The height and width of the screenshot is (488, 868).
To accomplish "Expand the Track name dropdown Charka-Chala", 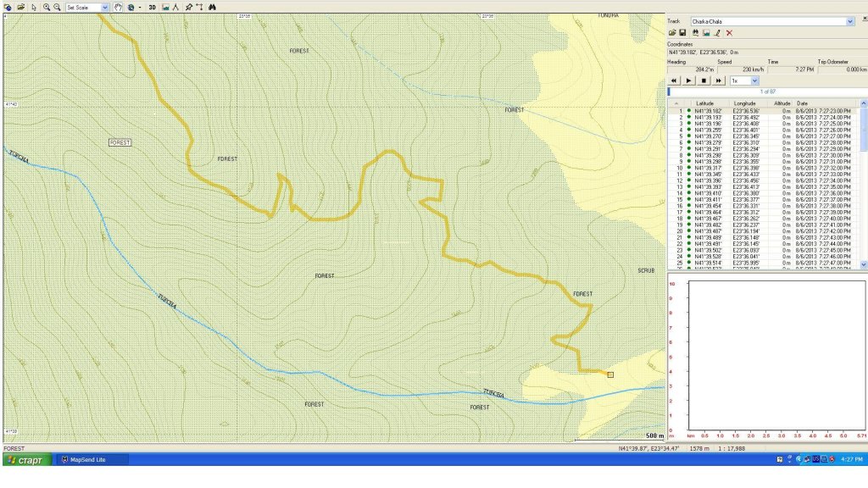I will pos(850,21).
